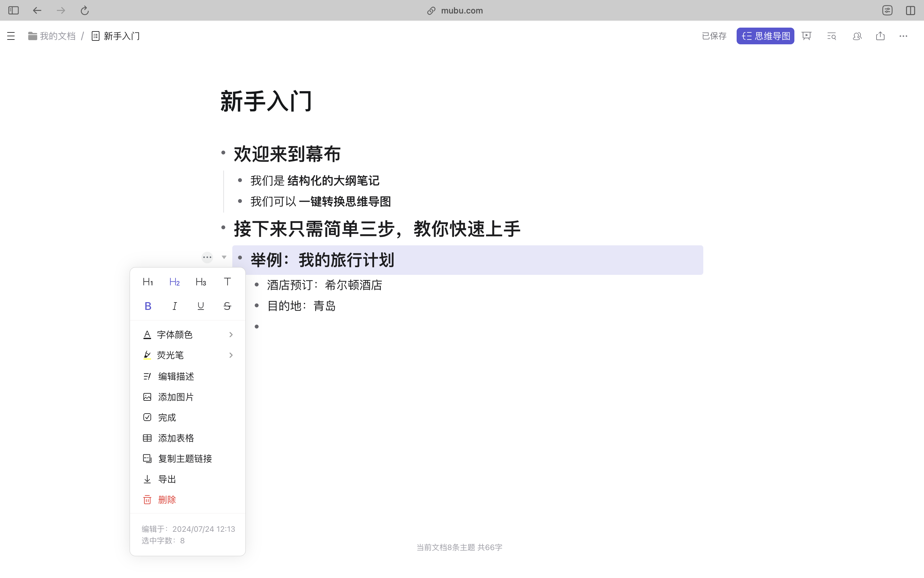Screen dimensions: 924x578
Task: Choose 添加图片 from the menu
Action: tap(187, 397)
